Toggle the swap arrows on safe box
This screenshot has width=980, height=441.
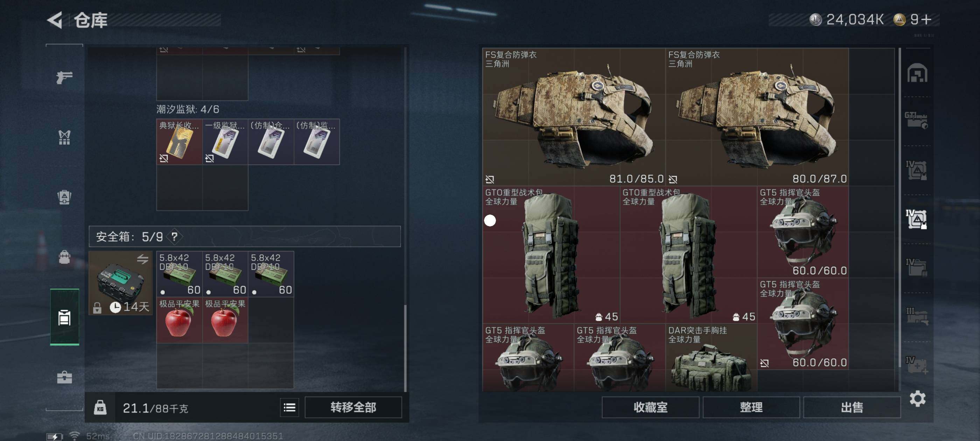tap(143, 259)
